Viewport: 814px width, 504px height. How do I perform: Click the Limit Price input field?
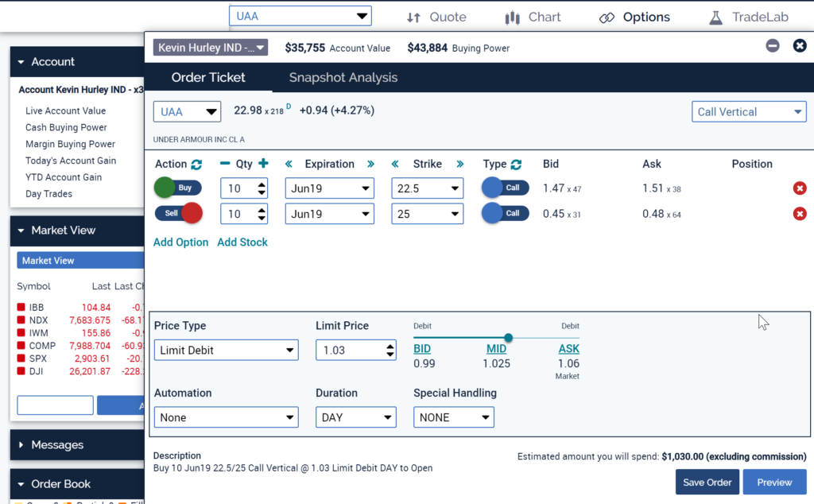[348, 350]
